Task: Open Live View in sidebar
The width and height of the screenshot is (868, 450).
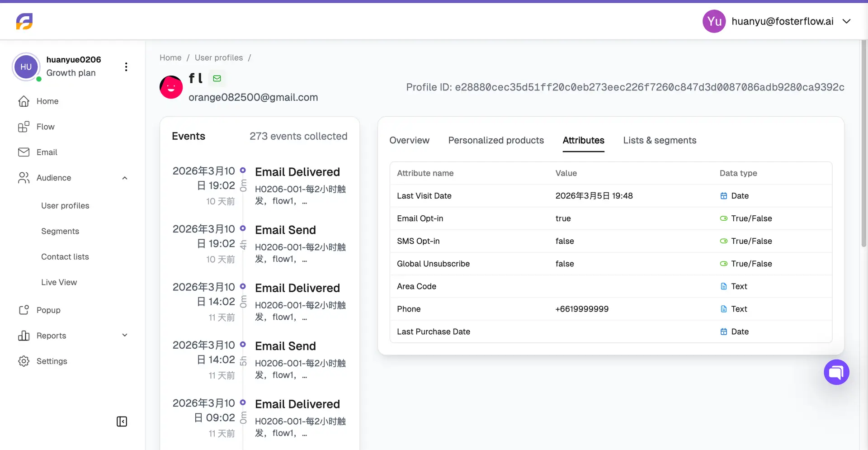Action: coord(59,282)
